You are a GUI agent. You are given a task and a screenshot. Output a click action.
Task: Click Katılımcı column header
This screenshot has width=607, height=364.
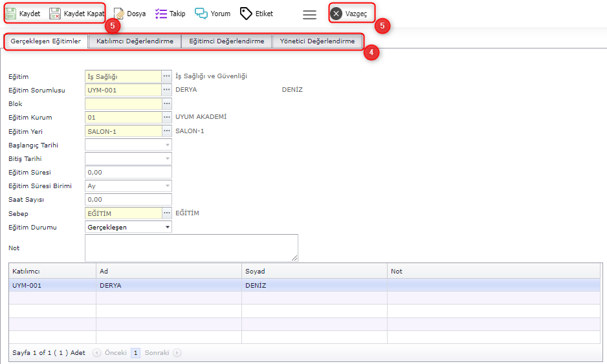(52, 271)
